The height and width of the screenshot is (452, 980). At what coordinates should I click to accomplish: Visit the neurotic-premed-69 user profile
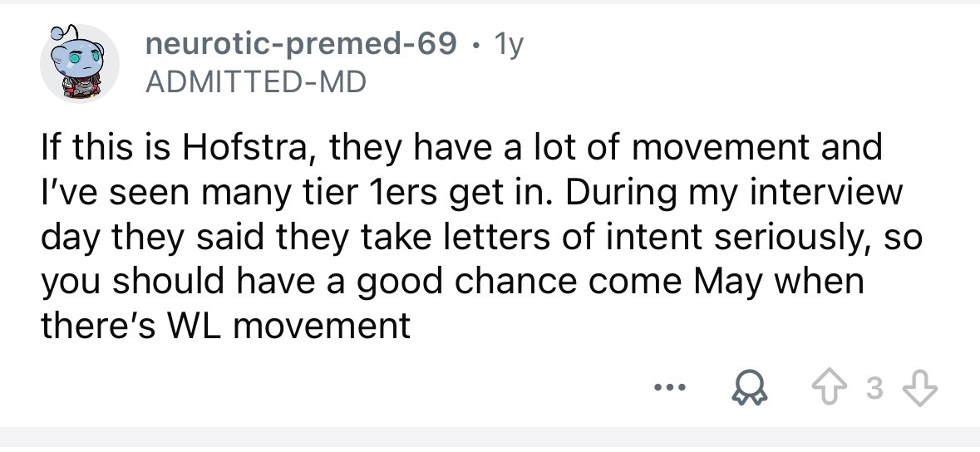(x=301, y=44)
